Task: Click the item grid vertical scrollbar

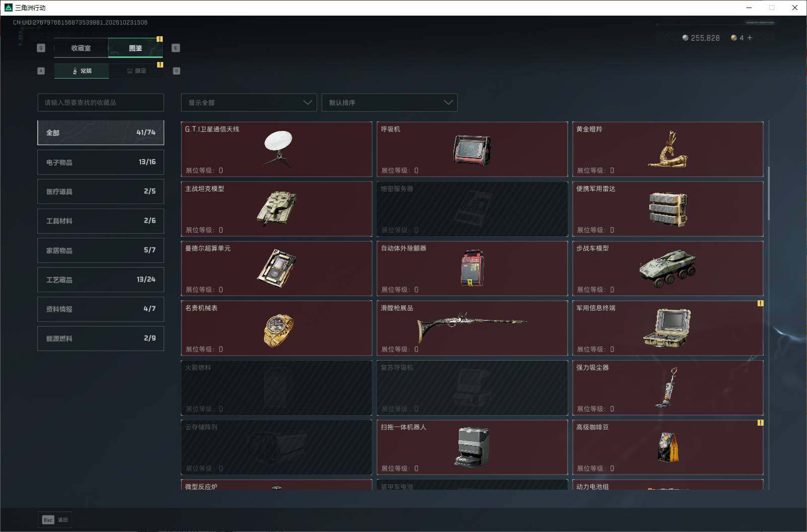Action: click(x=769, y=193)
